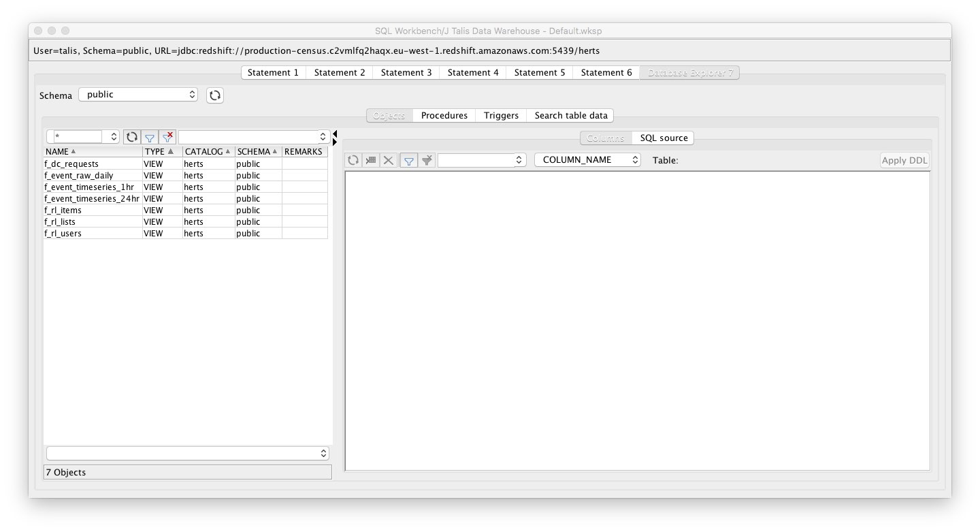The height and width of the screenshot is (532, 980).
Task: Reload the database object list
Action: coord(131,136)
